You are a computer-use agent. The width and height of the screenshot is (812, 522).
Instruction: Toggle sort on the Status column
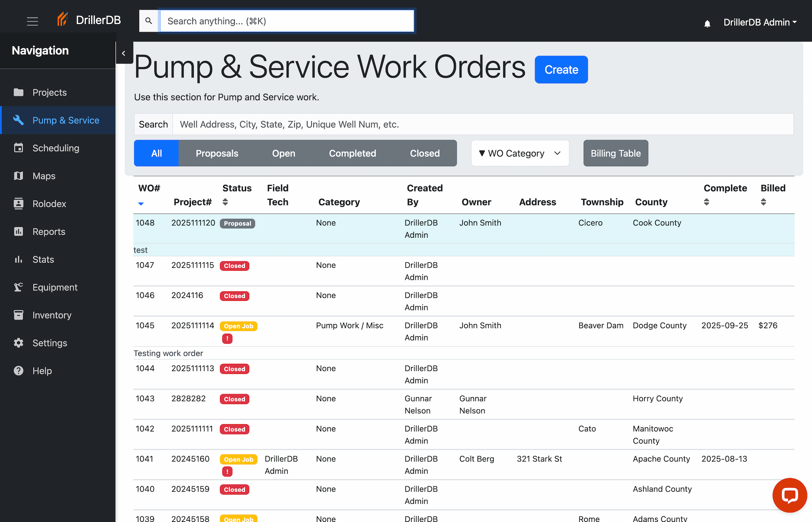225,202
